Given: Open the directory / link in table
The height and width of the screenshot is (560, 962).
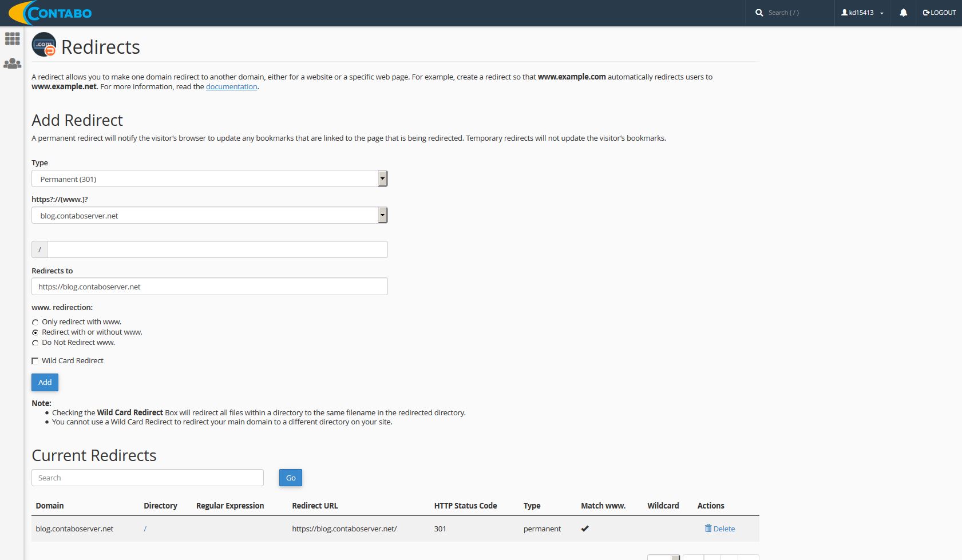Looking at the screenshot, I should pyautogui.click(x=145, y=529).
